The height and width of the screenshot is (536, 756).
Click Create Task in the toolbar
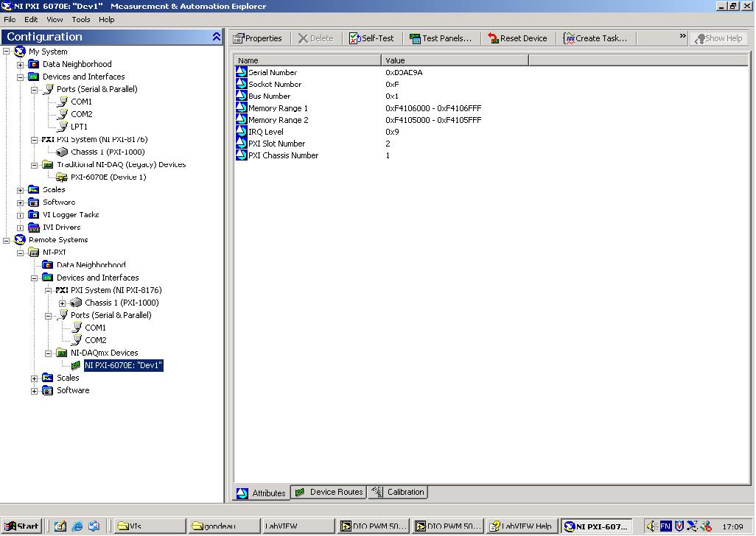tap(596, 38)
